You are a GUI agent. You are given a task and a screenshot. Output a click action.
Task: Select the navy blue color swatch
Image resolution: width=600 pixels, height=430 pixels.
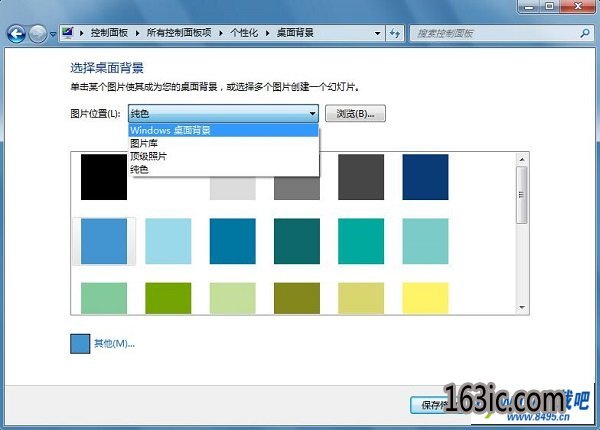tap(425, 177)
